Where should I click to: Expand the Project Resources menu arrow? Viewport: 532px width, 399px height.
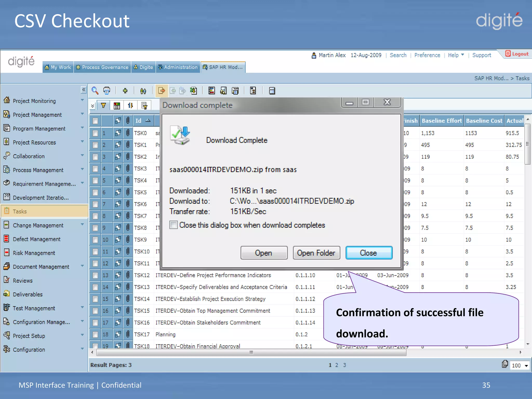click(x=82, y=142)
